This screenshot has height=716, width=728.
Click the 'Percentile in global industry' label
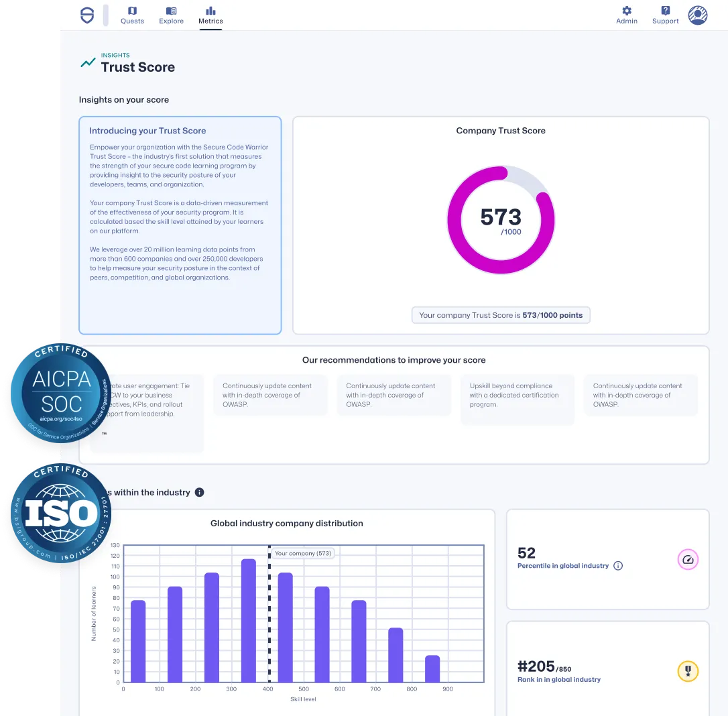[x=562, y=566]
